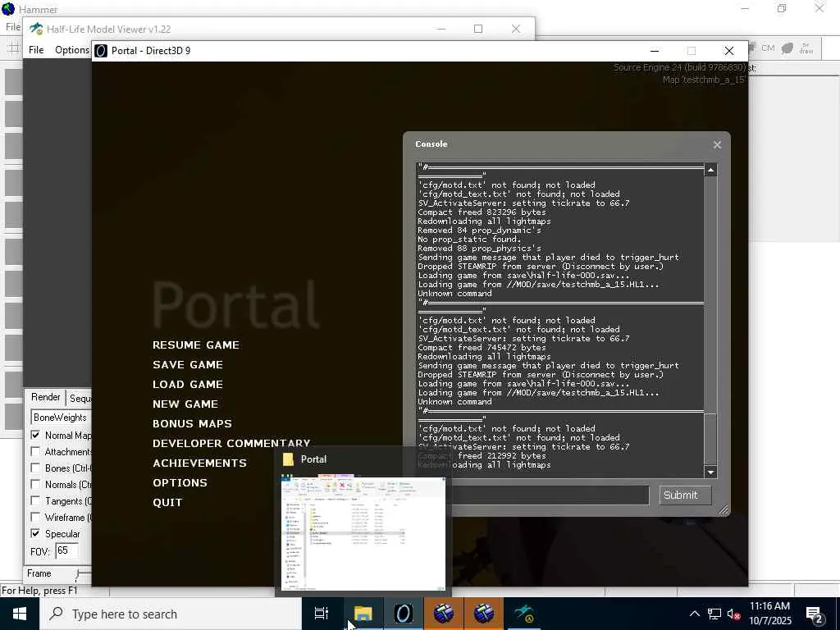
Task: Open the notification center
Action: (815, 614)
